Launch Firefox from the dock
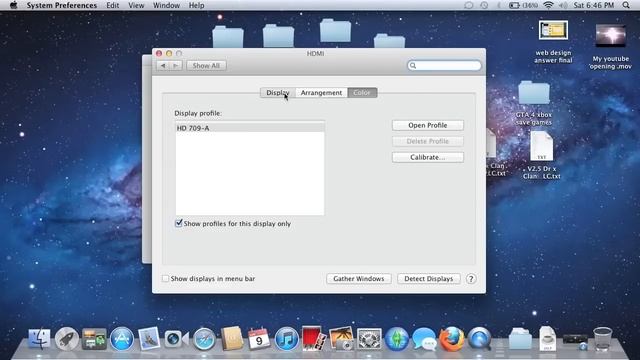This screenshot has width=640, height=360. [x=451, y=339]
